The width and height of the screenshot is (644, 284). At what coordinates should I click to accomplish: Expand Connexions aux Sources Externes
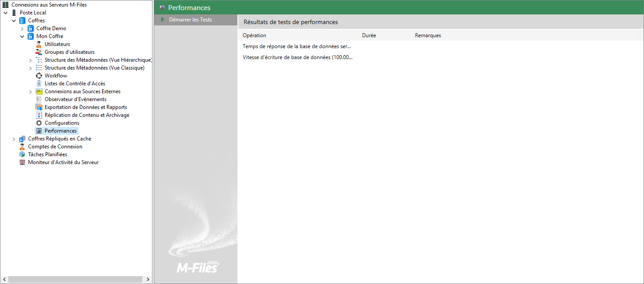click(x=31, y=91)
